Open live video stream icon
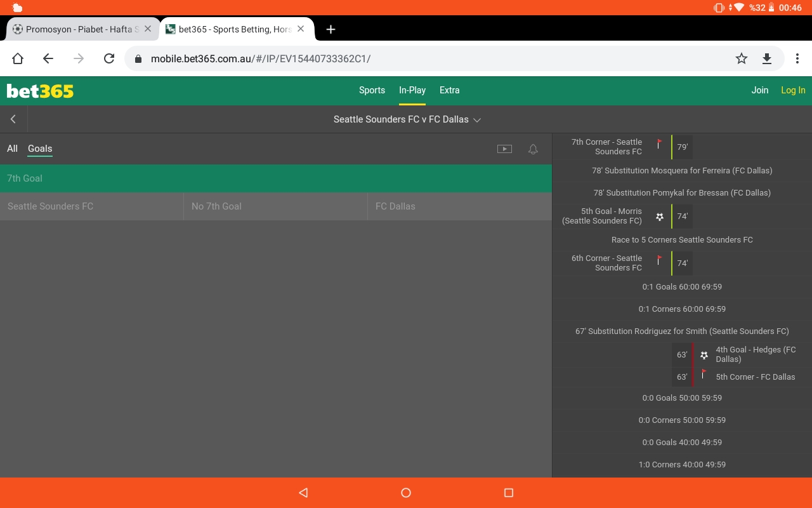This screenshot has width=812, height=508. pyautogui.click(x=504, y=149)
